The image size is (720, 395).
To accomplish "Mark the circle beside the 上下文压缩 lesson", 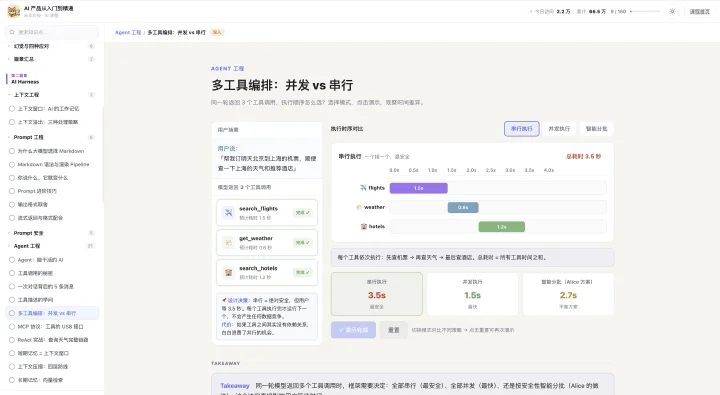I will pyautogui.click(x=12, y=367).
